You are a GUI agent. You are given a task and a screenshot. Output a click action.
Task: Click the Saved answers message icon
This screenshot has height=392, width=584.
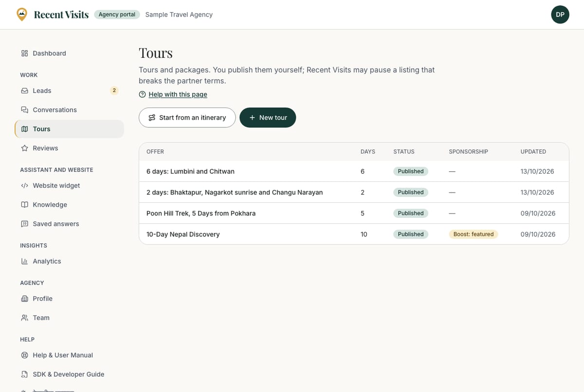[24, 224]
